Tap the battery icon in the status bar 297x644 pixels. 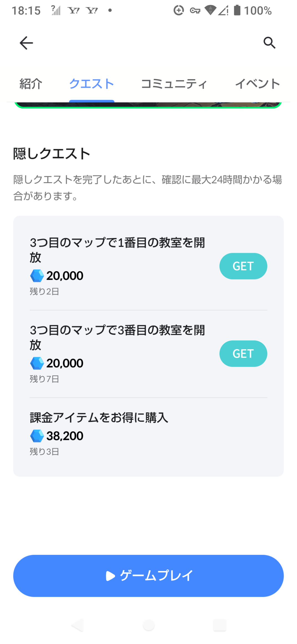tap(237, 10)
